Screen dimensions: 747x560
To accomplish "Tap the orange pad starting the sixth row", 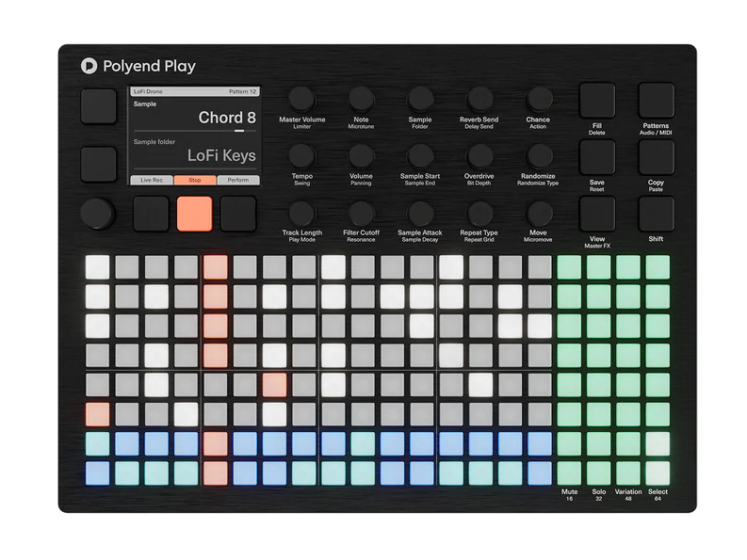I will point(97,414).
